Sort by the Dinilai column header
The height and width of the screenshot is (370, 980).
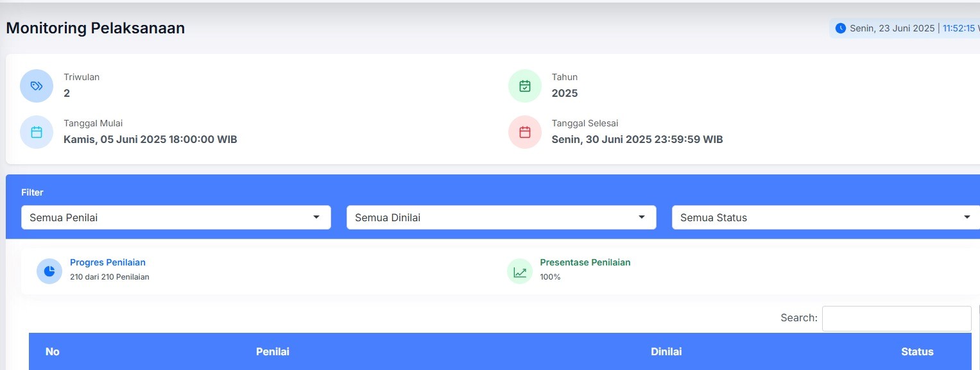point(666,351)
